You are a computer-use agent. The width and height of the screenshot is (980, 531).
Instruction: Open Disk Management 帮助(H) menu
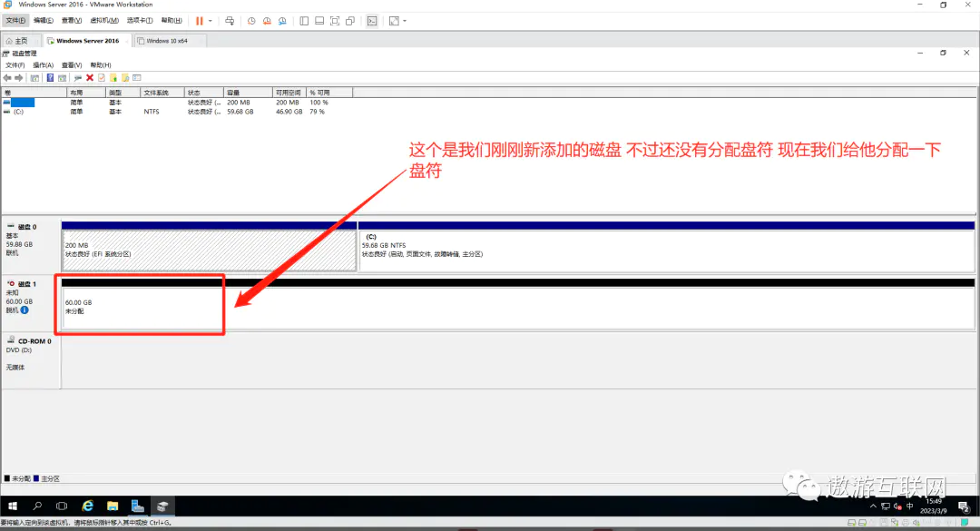100,65
